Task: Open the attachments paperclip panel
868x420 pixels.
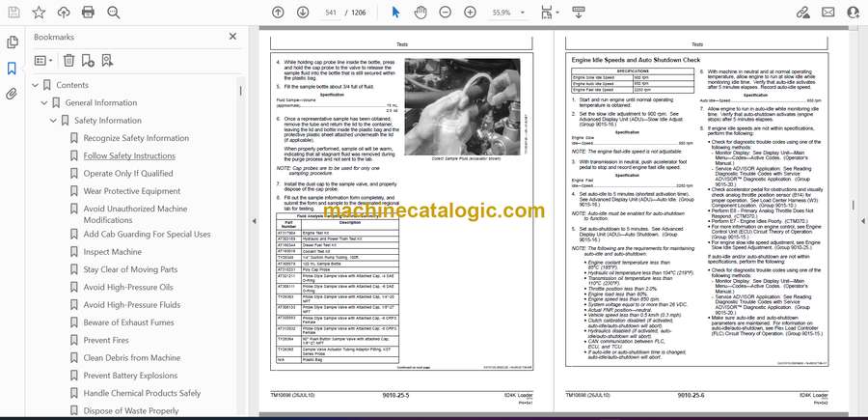Action: tap(12, 95)
